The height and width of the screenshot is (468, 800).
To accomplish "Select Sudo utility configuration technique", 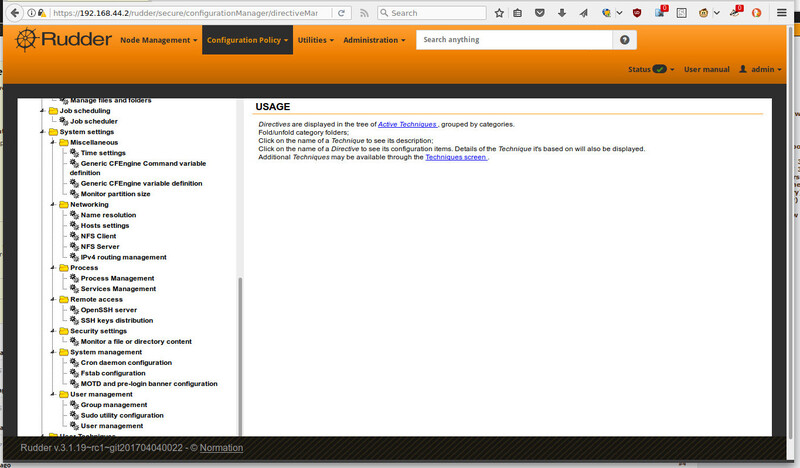I will [x=122, y=415].
